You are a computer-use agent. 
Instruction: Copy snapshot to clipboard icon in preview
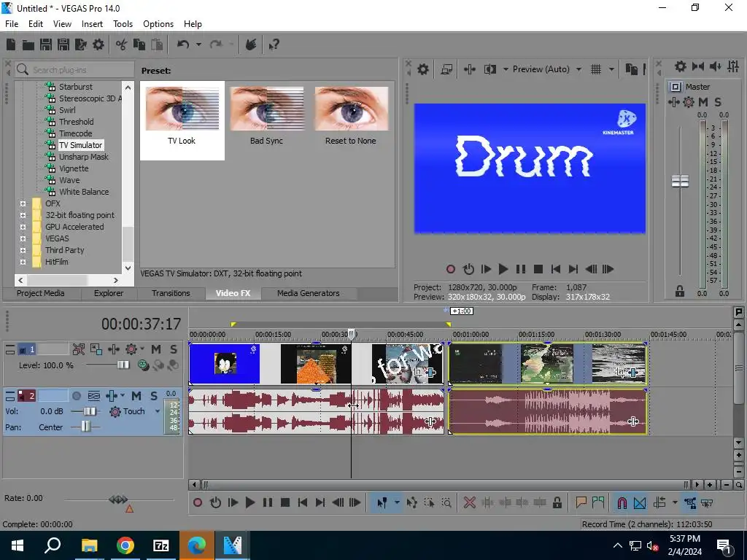[x=632, y=69]
